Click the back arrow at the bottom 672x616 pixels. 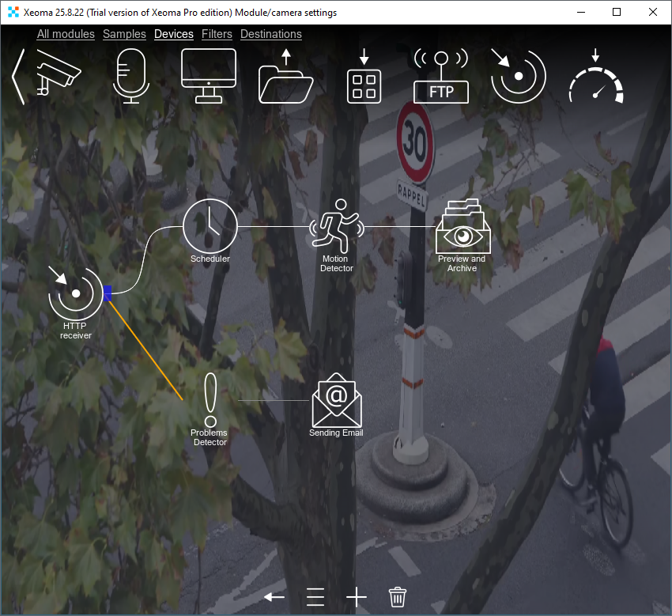click(274, 597)
